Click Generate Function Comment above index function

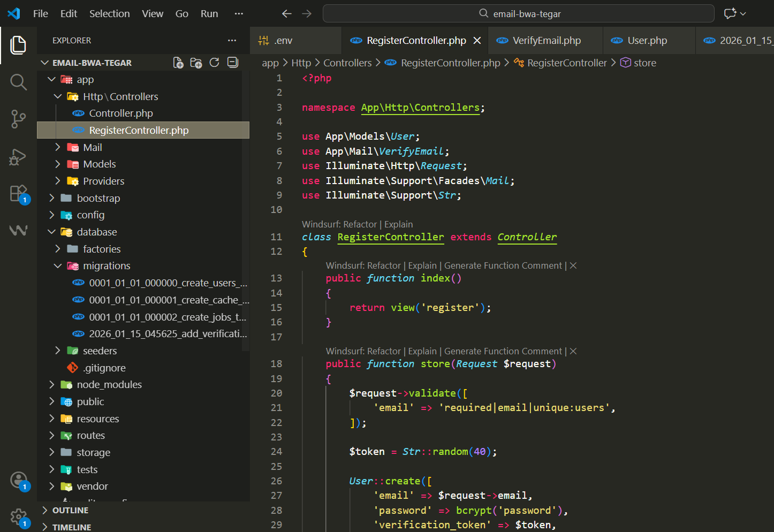(503, 265)
